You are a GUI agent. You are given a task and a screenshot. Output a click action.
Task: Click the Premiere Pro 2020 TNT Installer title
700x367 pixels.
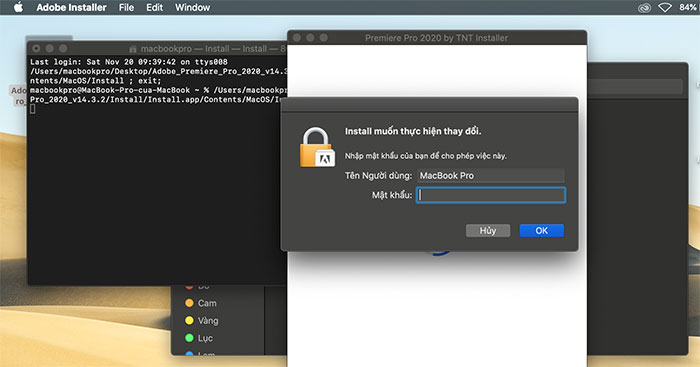click(x=436, y=38)
